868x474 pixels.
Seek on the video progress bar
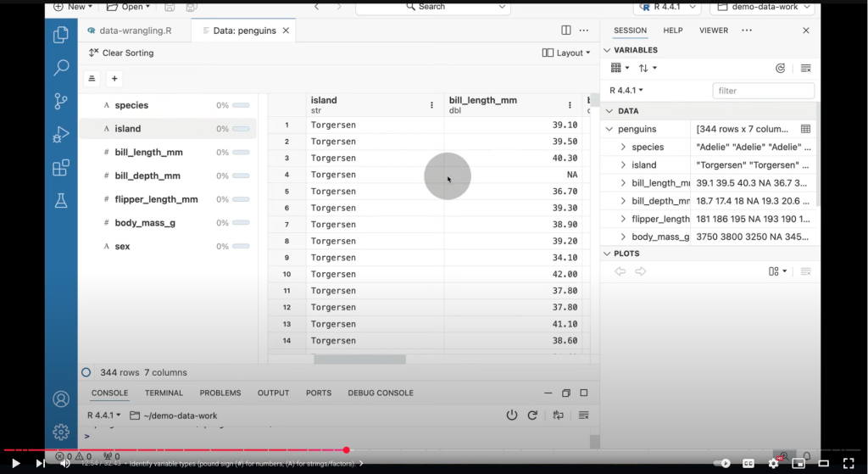pyautogui.click(x=434, y=450)
